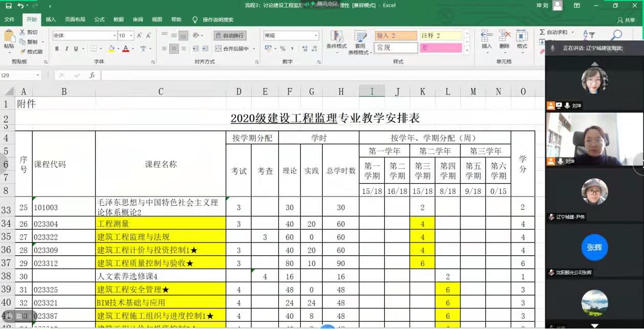The width and height of the screenshot is (644, 329).
Task: Toggle bold formatting
Action: tap(57, 49)
